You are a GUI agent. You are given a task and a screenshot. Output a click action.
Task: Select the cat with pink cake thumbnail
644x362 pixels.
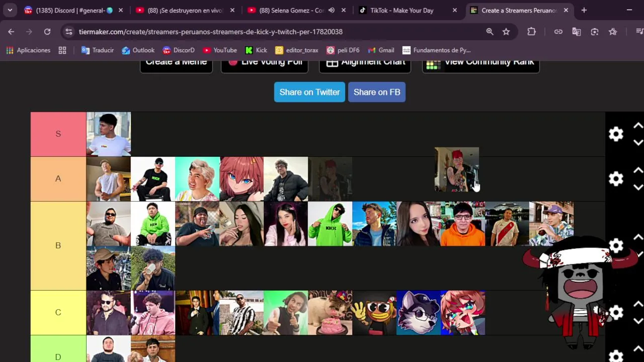click(x=330, y=313)
